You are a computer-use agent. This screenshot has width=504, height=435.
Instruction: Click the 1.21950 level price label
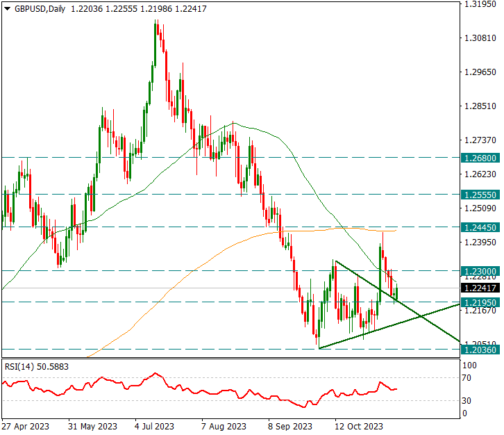[480, 302]
